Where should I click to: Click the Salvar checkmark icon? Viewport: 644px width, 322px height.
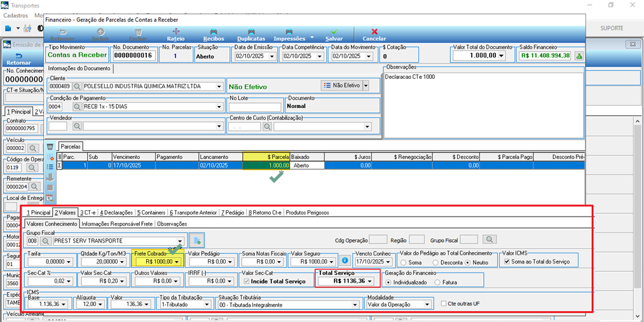point(334,32)
